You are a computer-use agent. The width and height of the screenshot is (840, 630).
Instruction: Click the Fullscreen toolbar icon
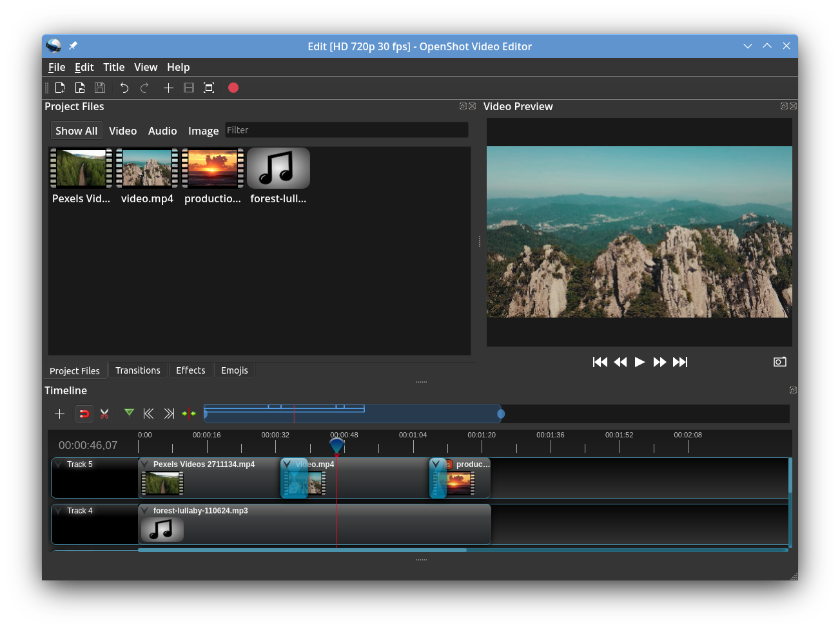(x=209, y=88)
